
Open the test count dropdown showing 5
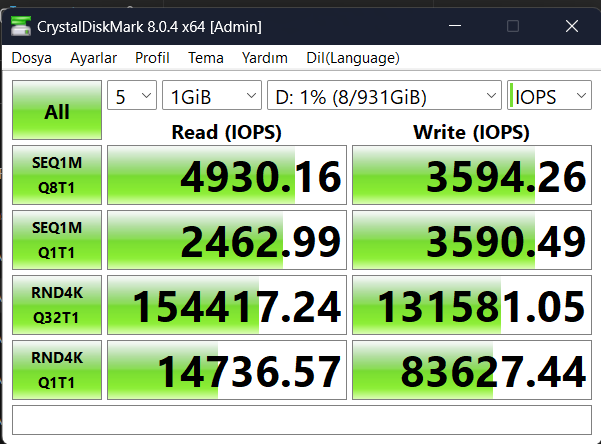coord(132,95)
